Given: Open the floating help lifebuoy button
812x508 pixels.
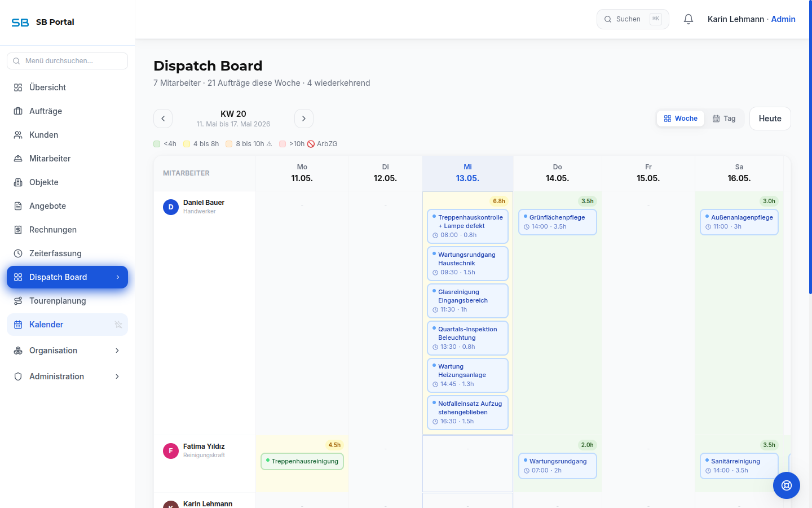Looking at the screenshot, I should 787,485.
